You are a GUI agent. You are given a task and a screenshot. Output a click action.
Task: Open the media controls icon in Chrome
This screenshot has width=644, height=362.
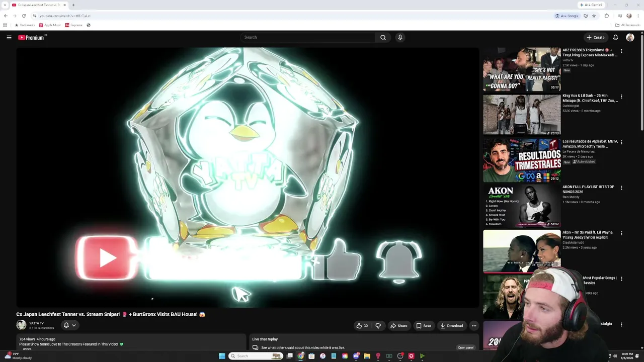(620, 16)
